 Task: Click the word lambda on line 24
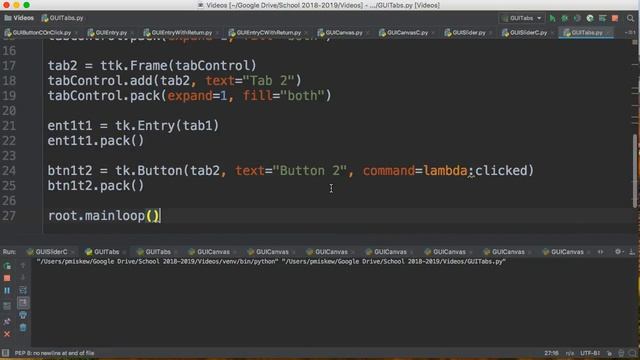click(445, 171)
